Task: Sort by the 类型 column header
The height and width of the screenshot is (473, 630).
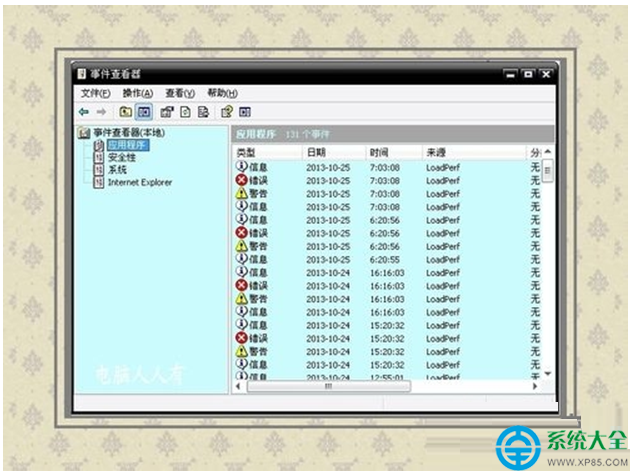Action: pos(268,153)
